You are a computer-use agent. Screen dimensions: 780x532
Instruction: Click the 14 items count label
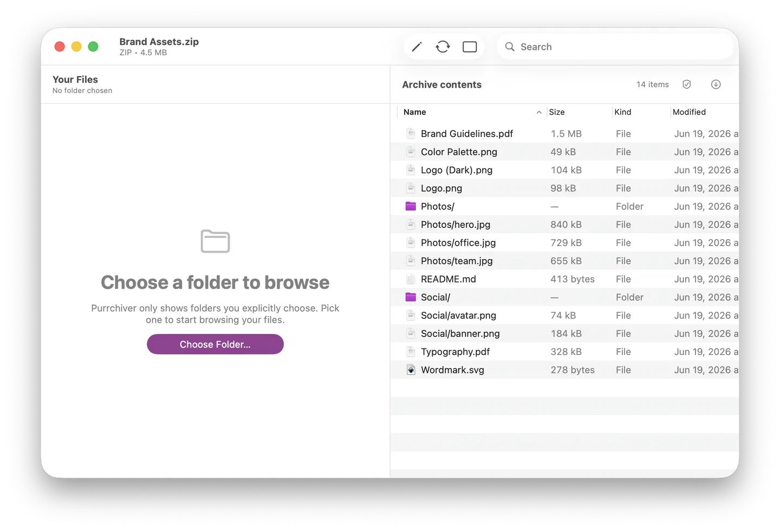pyautogui.click(x=653, y=84)
